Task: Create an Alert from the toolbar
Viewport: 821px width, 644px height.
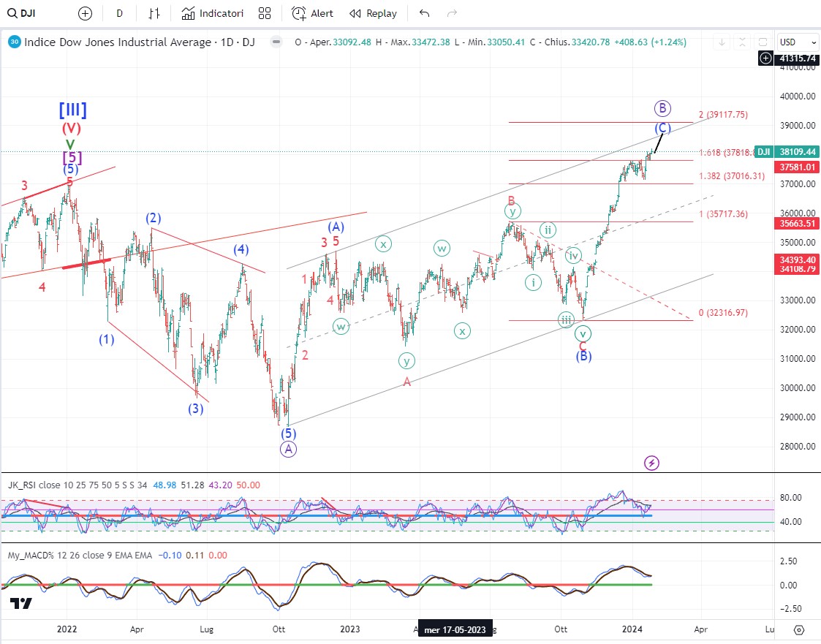Action: click(x=312, y=14)
